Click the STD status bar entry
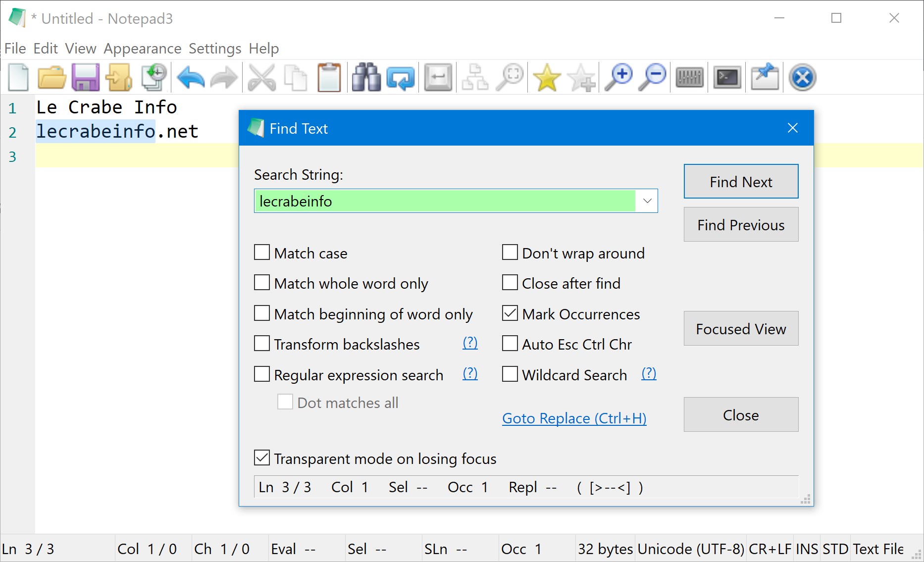The width and height of the screenshot is (924, 562). point(835,549)
